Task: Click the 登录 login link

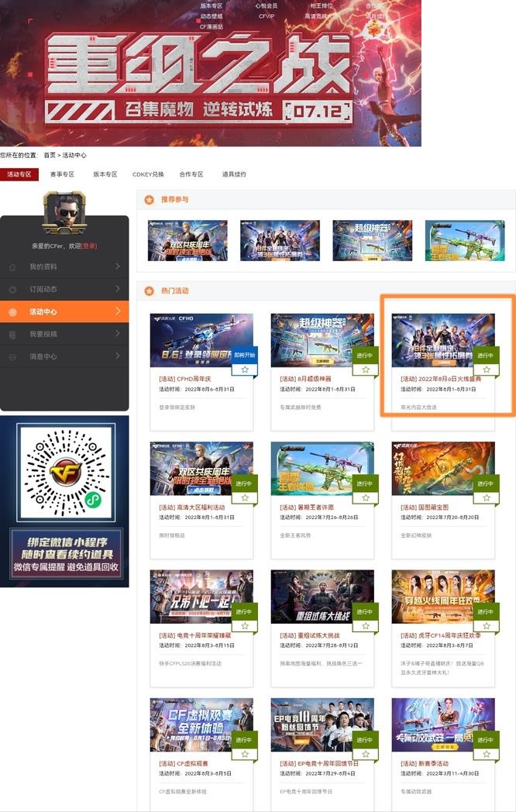Action: [89, 246]
